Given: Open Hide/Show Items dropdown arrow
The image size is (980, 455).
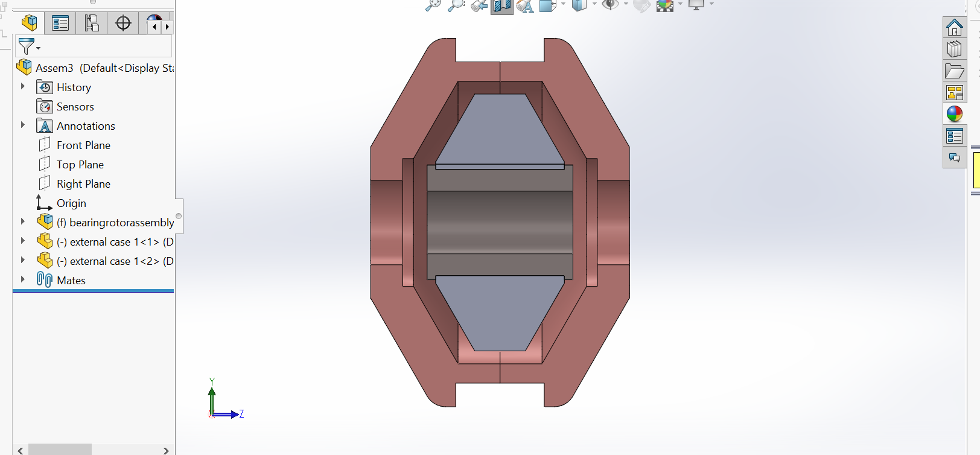Looking at the screenshot, I should pos(625,4).
